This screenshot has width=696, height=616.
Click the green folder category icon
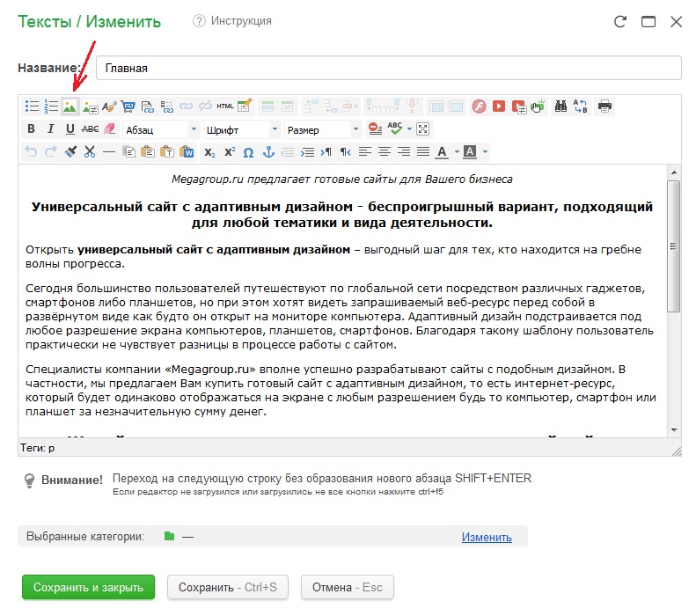(x=169, y=536)
